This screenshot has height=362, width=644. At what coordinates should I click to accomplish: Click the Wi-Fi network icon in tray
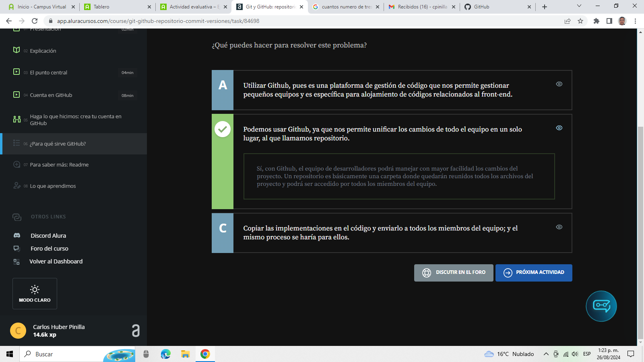click(566, 354)
